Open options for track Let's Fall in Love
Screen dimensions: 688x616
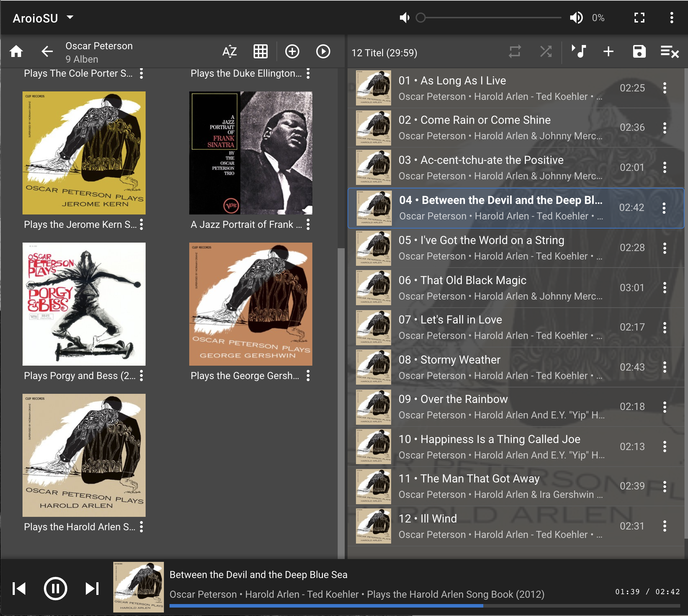pos(664,327)
